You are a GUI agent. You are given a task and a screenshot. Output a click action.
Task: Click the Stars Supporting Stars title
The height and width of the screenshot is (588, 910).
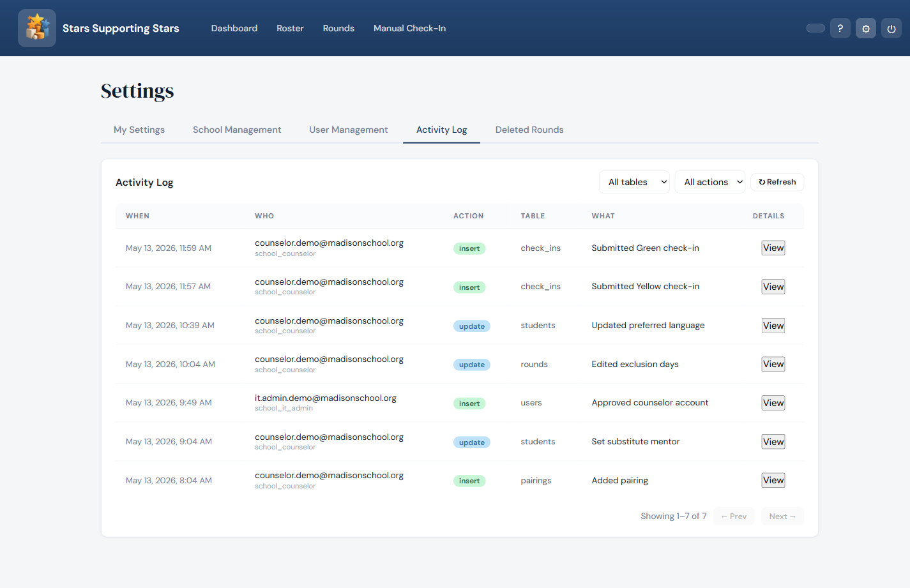pos(121,28)
